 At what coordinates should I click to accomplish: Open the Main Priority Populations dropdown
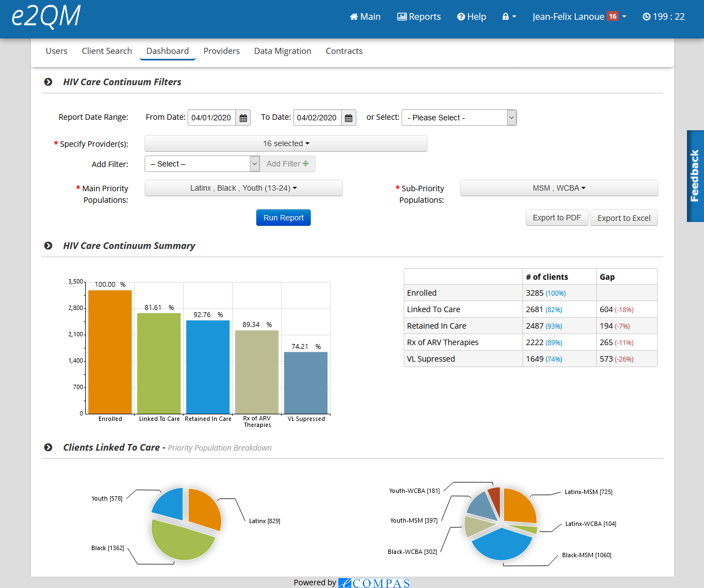click(x=243, y=188)
